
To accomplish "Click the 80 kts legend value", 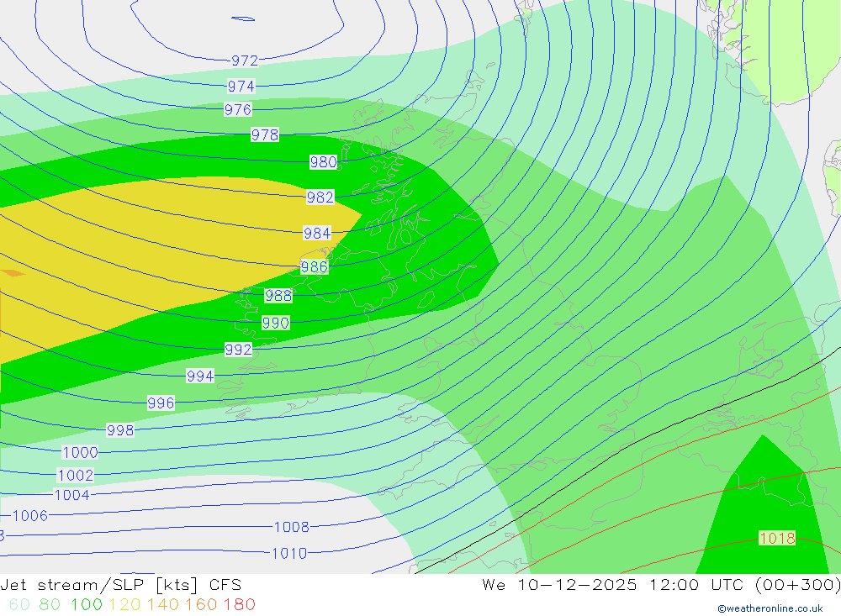I will pyautogui.click(x=50, y=605).
